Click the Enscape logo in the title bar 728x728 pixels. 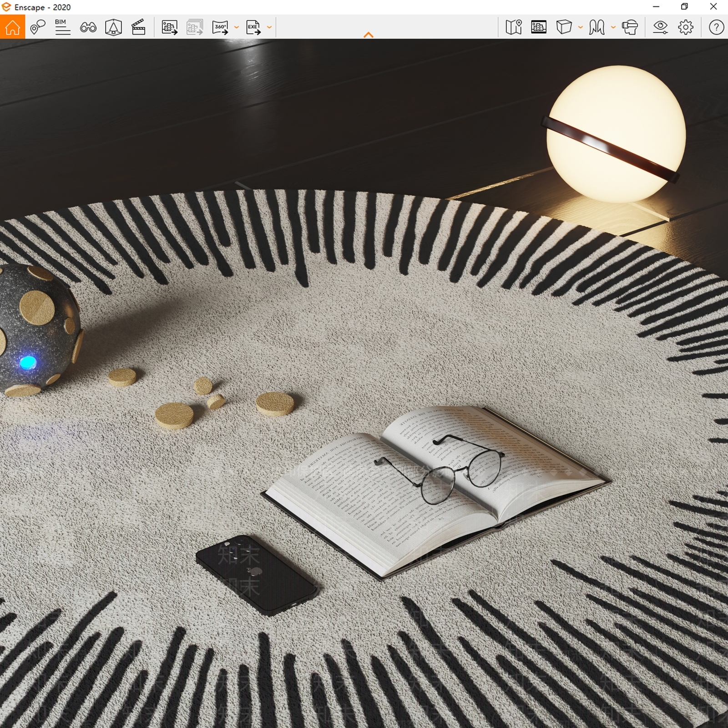(x=6, y=7)
